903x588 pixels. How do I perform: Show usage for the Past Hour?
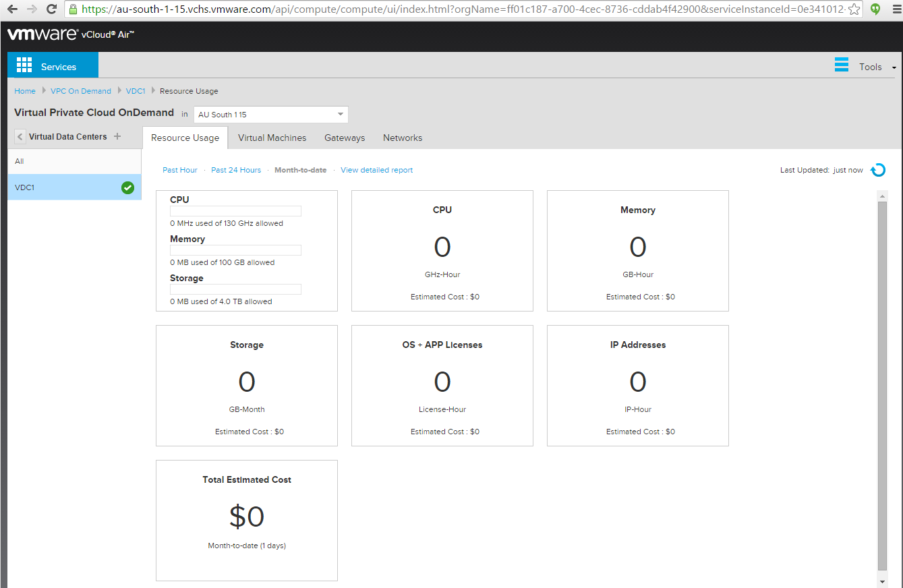tap(180, 170)
